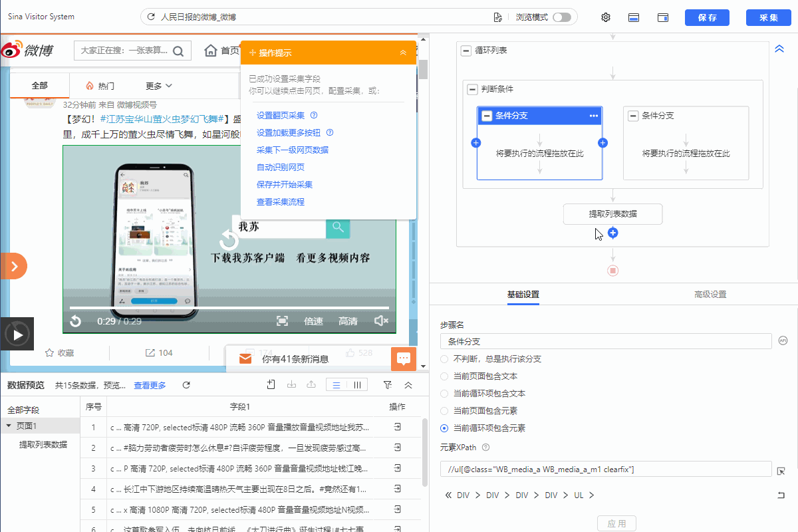Viewport: 798px width, 532px height.
Task: Click the help icon next to 设置翻页采集
Action: pos(314,116)
